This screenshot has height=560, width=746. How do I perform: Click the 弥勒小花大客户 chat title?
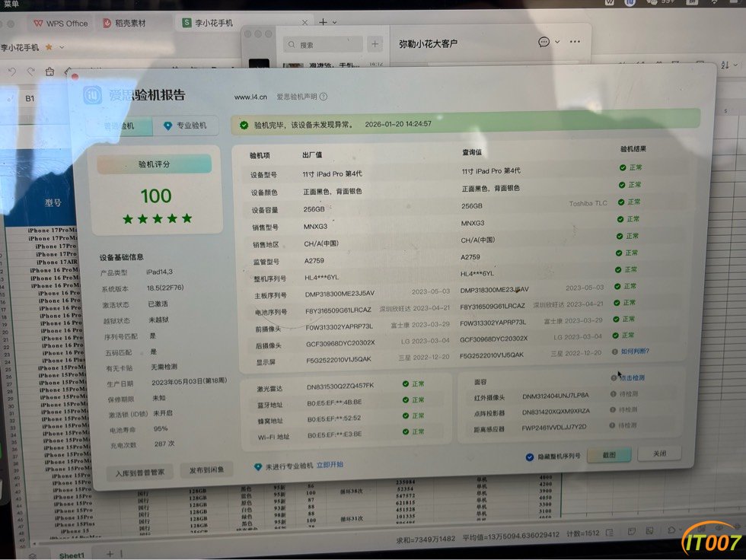pyautogui.click(x=428, y=43)
